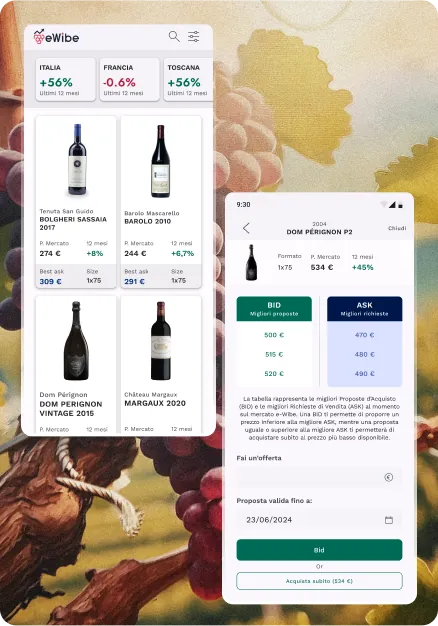
Task: Go back using the left chevron
Action: pos(246,228)
